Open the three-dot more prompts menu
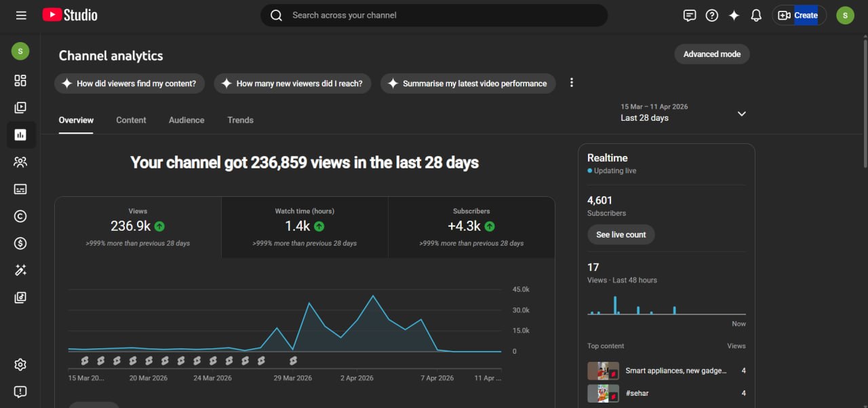 point(572,83)
